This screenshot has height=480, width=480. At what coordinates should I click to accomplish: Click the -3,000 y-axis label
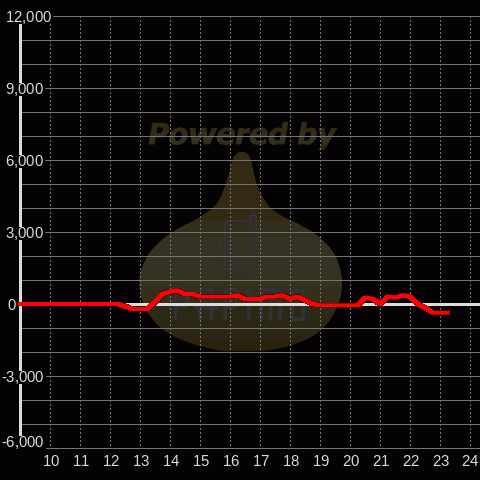point(23,377)
